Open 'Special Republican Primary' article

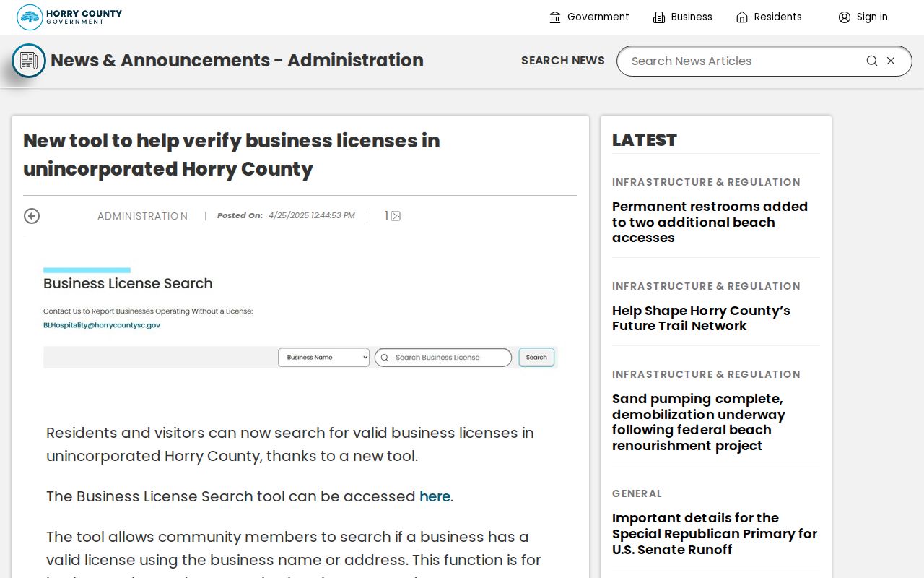point(715,534)
